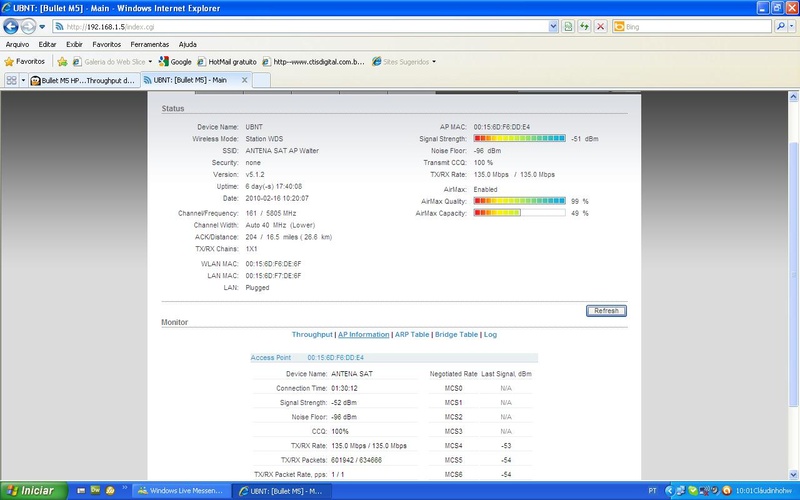Screen dimensions: 800x500
Task: Click the green Refresh arrows icon
Action: point(584,27)
